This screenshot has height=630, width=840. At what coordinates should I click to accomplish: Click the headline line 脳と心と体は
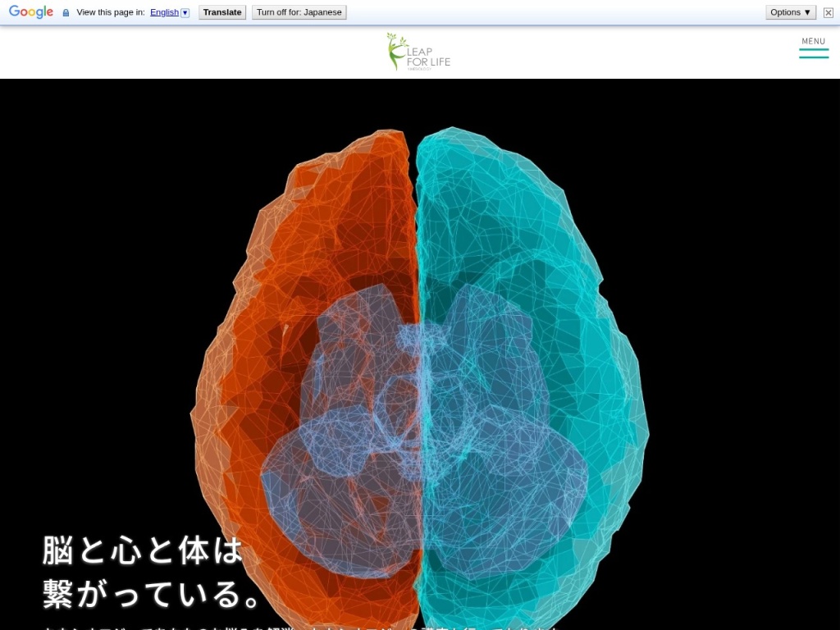(x=144, y=550)
